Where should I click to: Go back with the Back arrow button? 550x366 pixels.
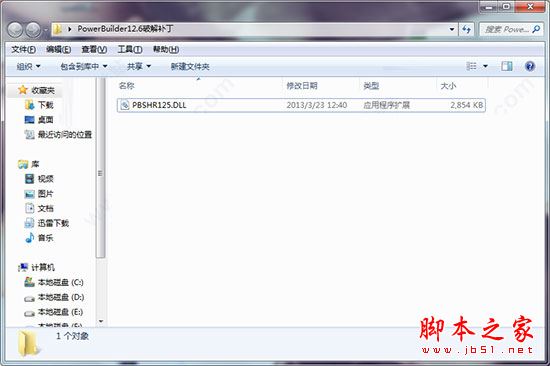[15, 30]
